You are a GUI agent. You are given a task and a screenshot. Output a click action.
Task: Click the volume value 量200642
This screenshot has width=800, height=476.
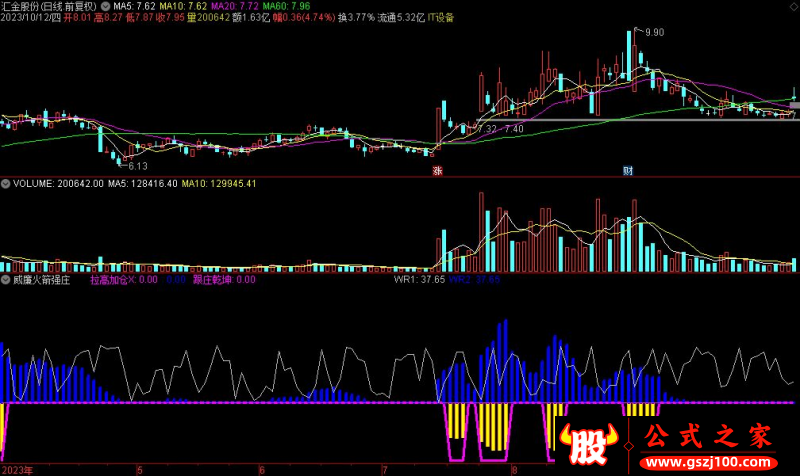coord(208,17)
